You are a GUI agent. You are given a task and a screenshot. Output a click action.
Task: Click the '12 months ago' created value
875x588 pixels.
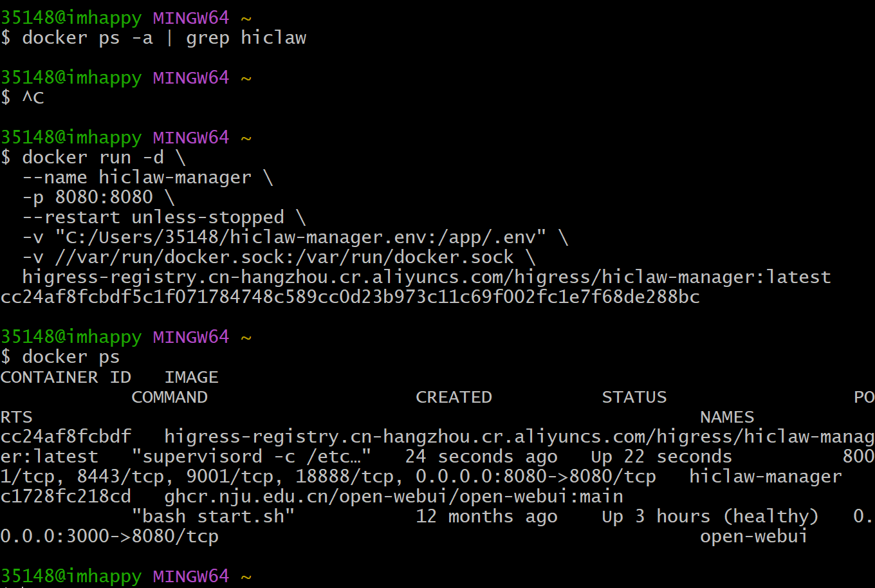pos(486,517)
